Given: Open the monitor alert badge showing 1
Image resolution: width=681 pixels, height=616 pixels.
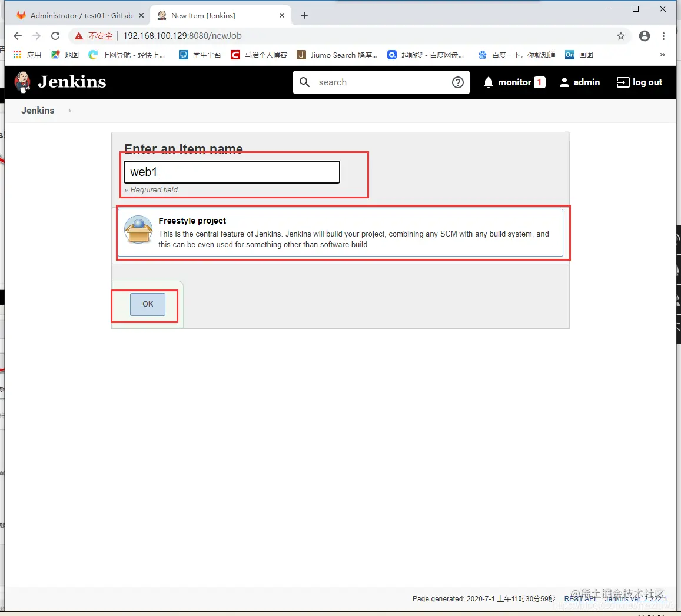Looking at the screenshot, I should pyautogui.click(x=539, y=82).
